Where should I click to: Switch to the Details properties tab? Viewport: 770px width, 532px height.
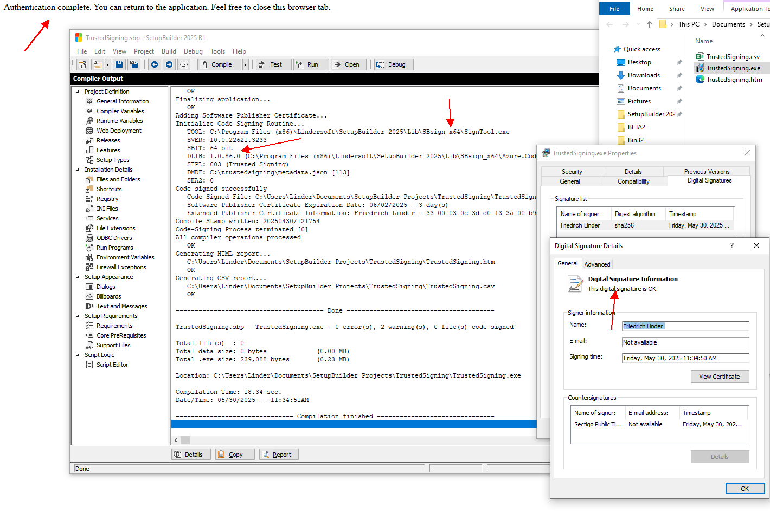pos(633,172)
